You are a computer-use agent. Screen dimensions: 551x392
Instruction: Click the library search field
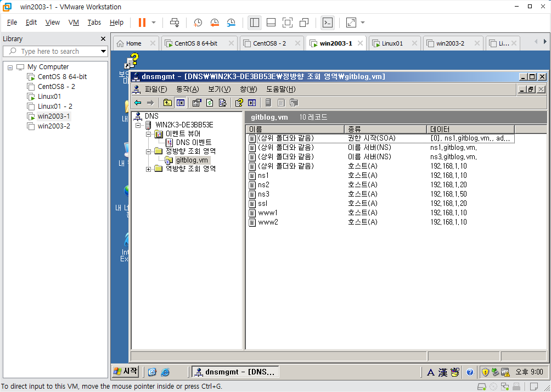pyautogui.click(x=55, y=51)
